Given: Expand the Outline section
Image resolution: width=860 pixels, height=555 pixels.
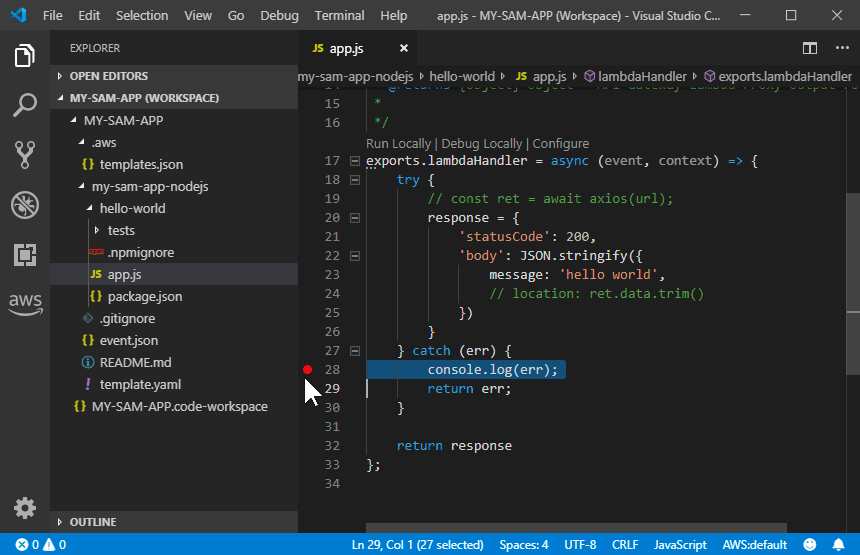Looking at the screenshot, I should coord(174,522).
